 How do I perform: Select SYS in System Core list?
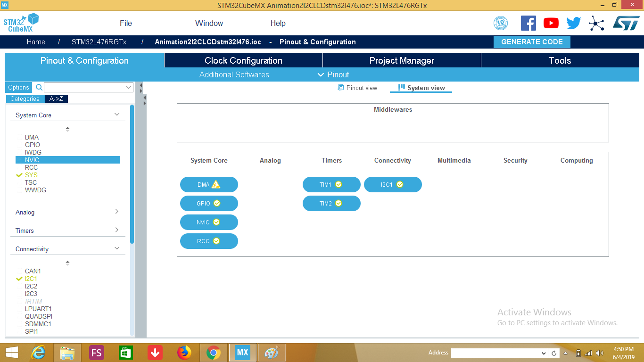coord(31,175)
